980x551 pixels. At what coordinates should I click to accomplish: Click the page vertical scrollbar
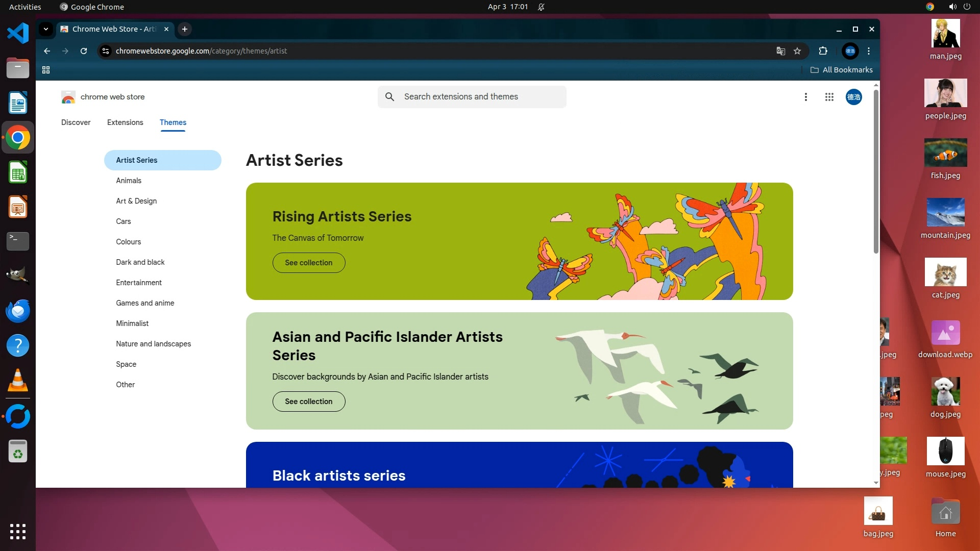876,171
